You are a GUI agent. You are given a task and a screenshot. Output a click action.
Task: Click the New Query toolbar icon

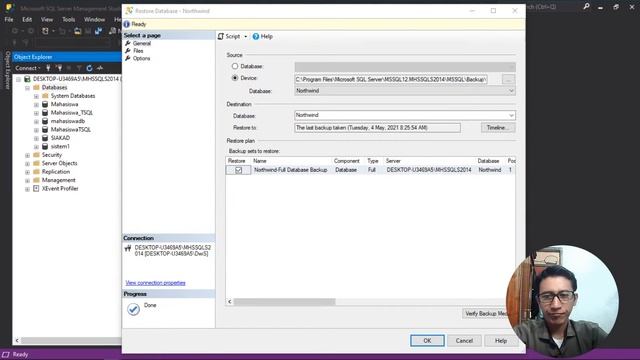pyautogui.click(x=113, y=31)
